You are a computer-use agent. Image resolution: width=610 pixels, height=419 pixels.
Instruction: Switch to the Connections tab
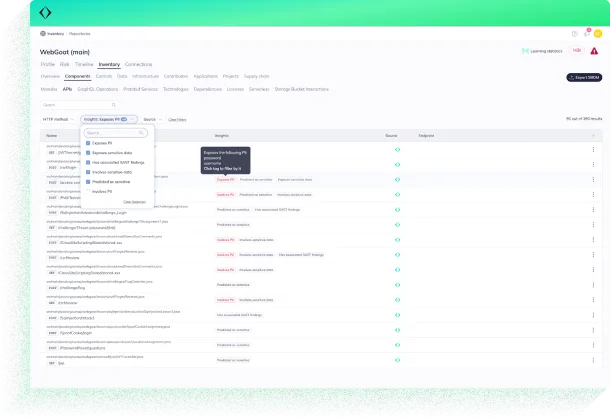(138, 64)
